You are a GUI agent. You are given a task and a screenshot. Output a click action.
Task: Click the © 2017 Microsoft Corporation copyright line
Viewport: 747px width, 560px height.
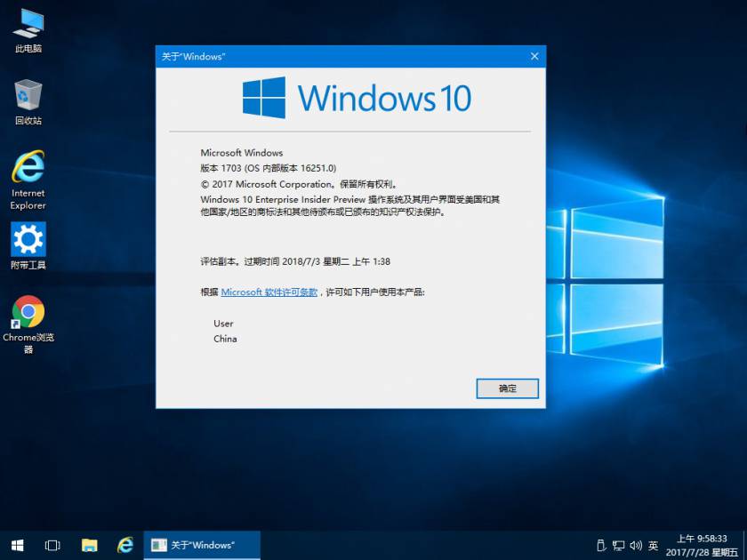pyautogui.click(x=299, y=184)
